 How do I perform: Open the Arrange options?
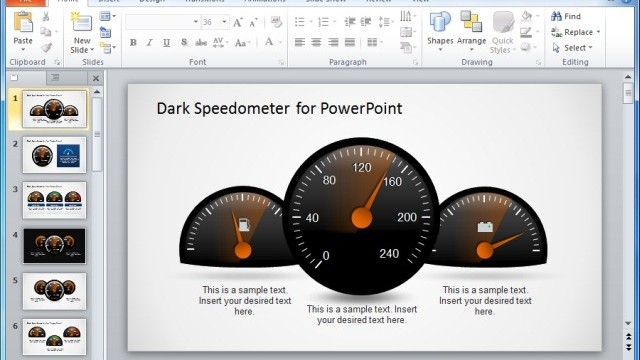tap(471, 32)
